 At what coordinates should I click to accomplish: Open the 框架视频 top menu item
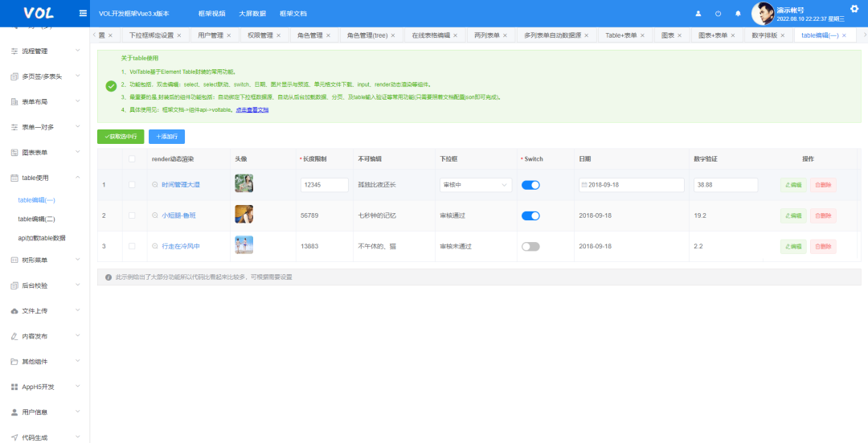tap(211, 14)
